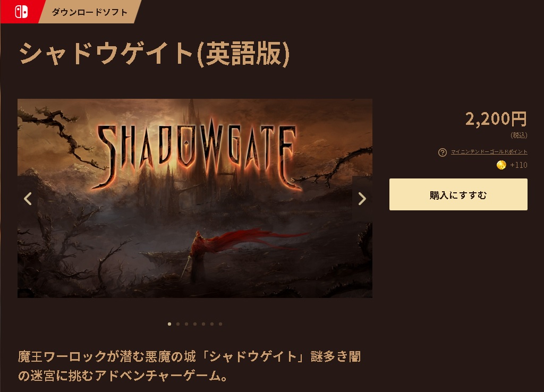Click the 購入にすすむ purchase button
544x392 pixels.
(x=458, y=194)
